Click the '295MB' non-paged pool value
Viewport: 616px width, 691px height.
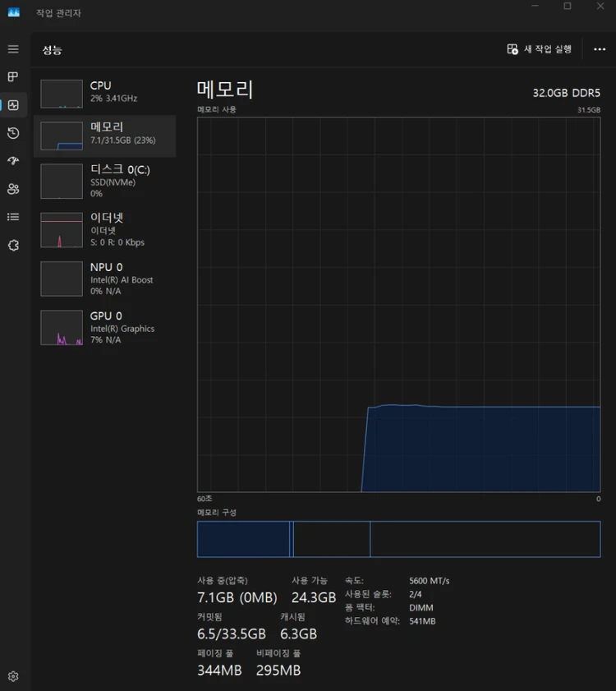coord(278,670)
